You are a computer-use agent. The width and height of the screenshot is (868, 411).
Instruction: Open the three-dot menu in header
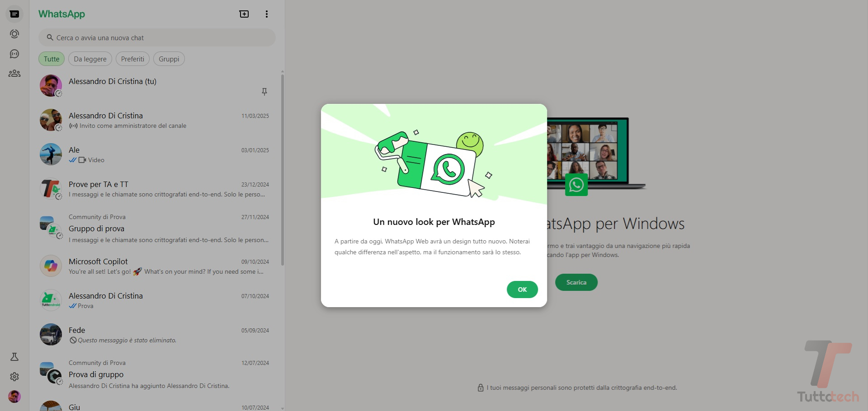267,14
